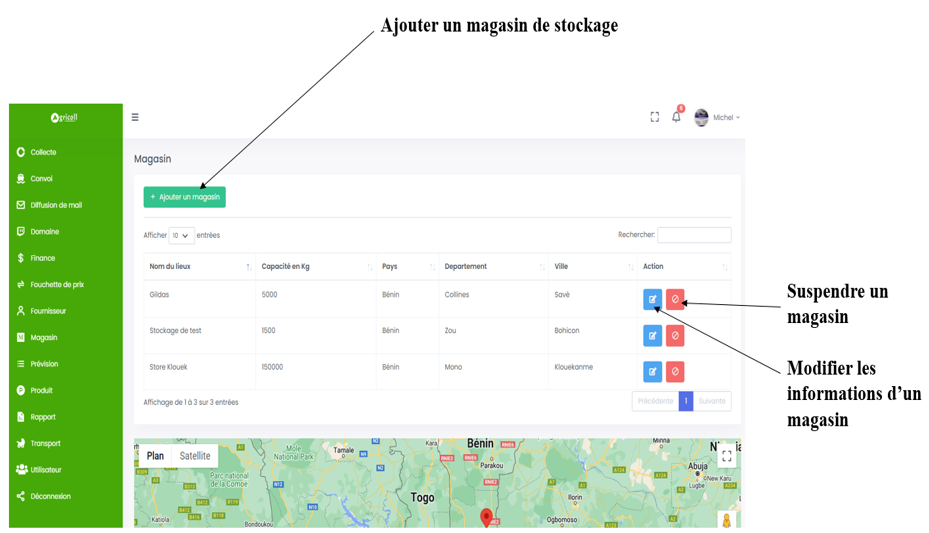Suspend the Store Klouek store
Screen dimensions: 929x533
tap(675, 372)
